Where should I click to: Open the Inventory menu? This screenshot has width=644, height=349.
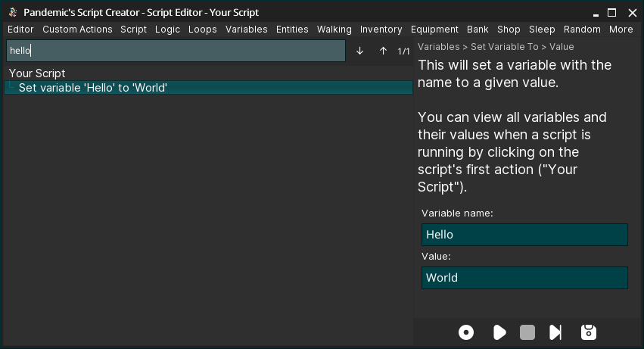click(x=381, y=30)
